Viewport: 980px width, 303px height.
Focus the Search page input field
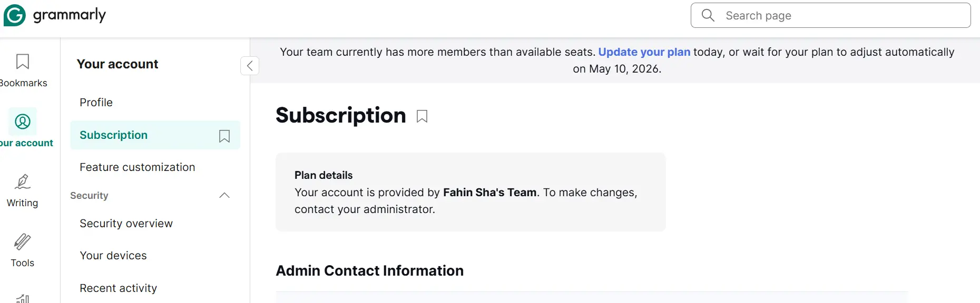coord(830,15)
